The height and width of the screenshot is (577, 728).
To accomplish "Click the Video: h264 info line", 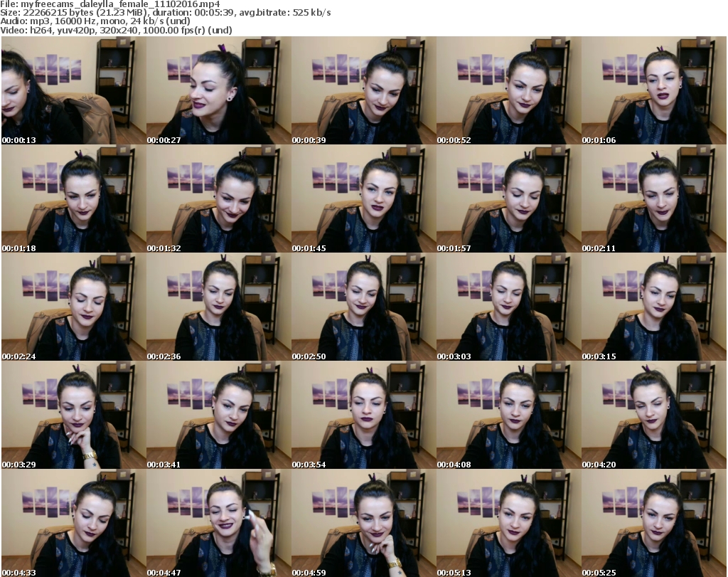I will (x=116, y=30).
